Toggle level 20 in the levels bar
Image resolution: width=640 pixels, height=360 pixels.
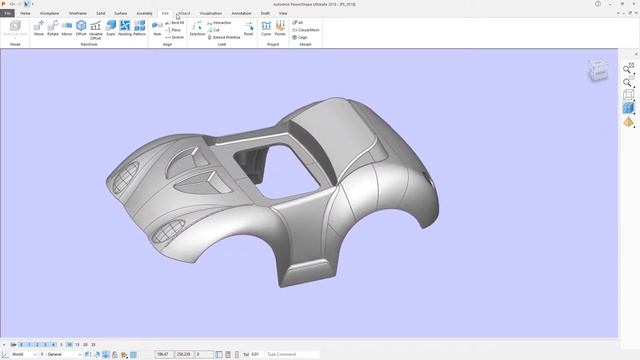click(x=85, y=344)
